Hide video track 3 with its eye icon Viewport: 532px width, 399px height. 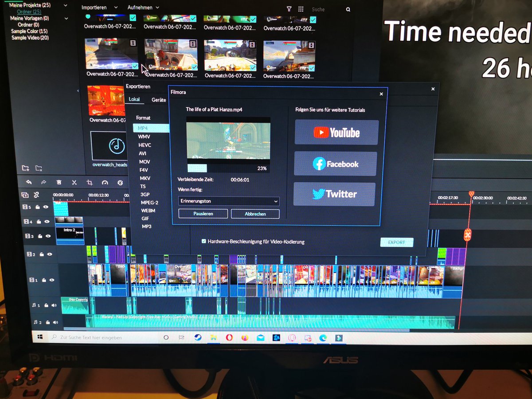click(x=48, y=236)
